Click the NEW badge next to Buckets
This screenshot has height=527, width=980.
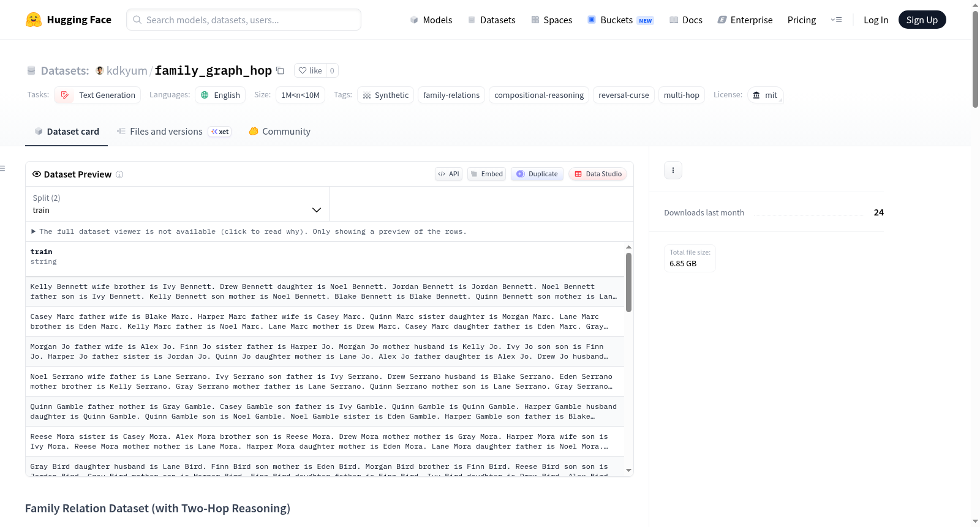(x=646, y=21)
